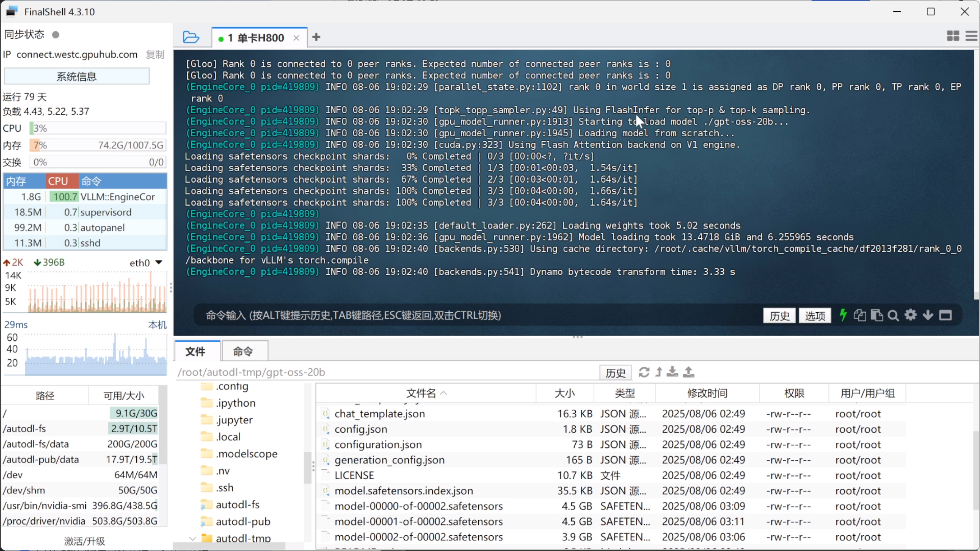Sort files by 文件名 column header
980x551 pixels.
[426, 393]
